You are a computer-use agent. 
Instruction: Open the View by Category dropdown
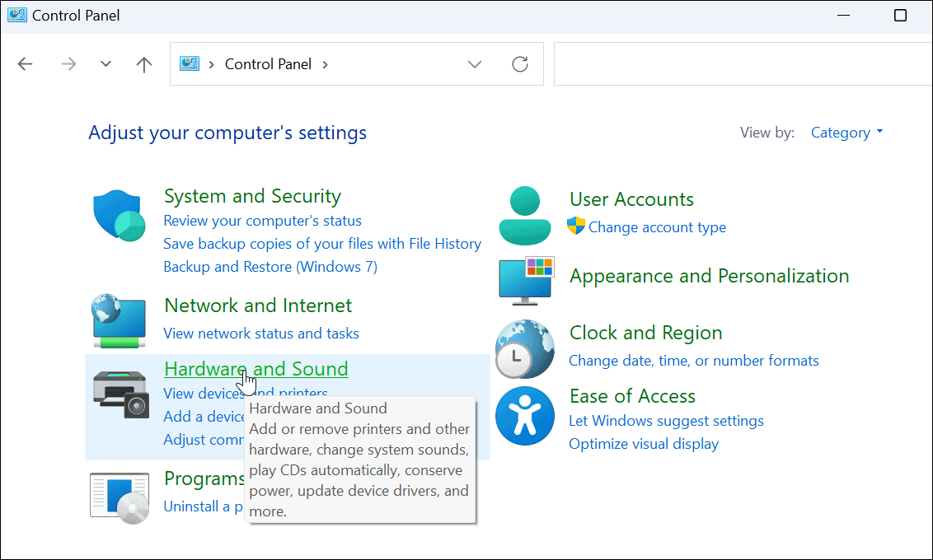tap(846, 133)
